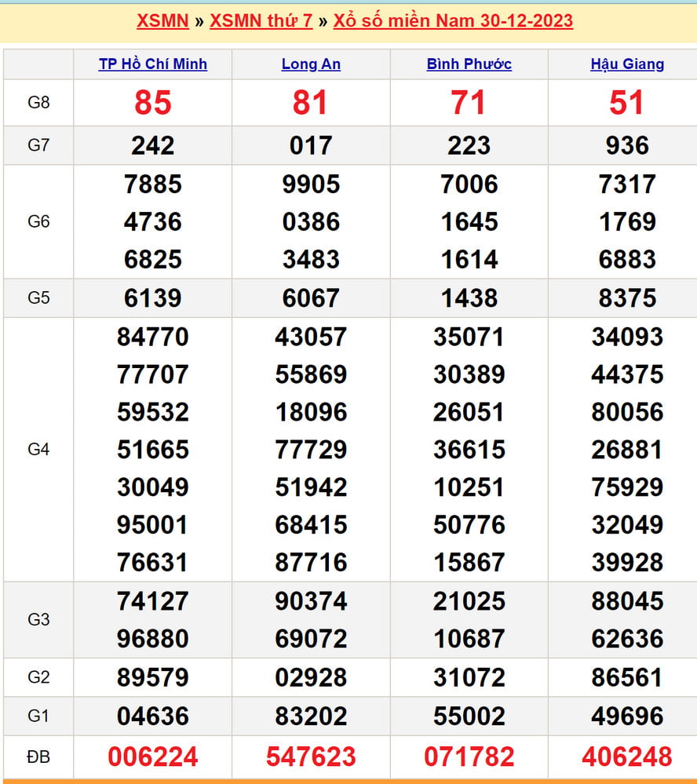Screen dimensions: 697x784
Task: Open the Hậu Giang province link
Action: 627,64
